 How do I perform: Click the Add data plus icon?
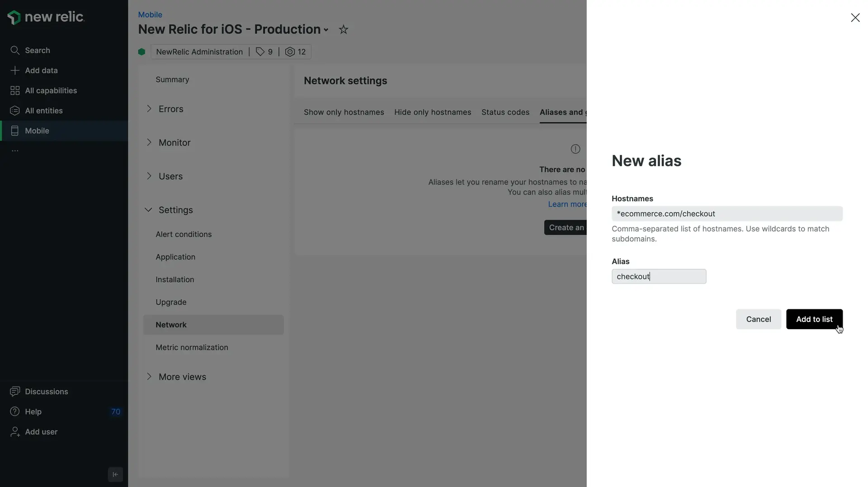tap(15, 71)
